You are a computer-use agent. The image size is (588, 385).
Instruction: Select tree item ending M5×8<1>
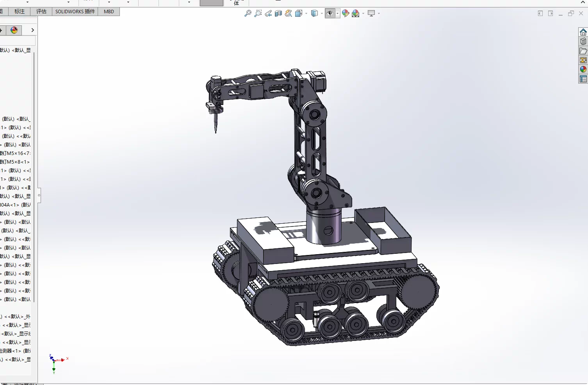coord(15,162)
